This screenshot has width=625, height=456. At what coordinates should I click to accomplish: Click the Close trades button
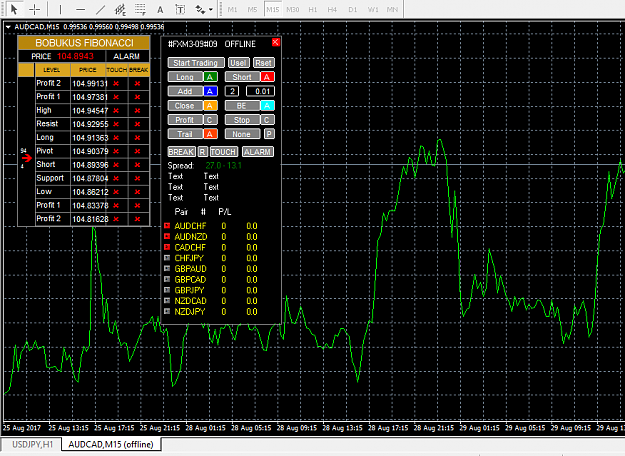pyautogui.click(x=185, y=106)
